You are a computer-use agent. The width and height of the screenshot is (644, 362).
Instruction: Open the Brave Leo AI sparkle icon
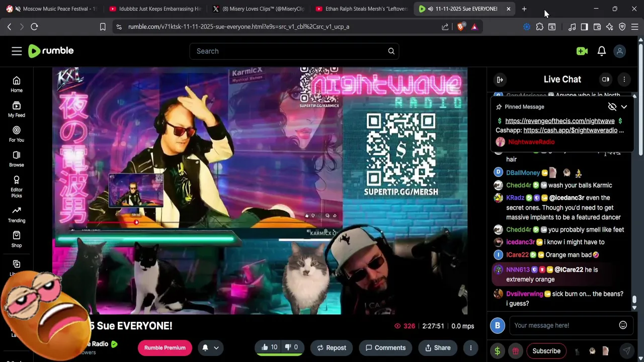(609, 27)
